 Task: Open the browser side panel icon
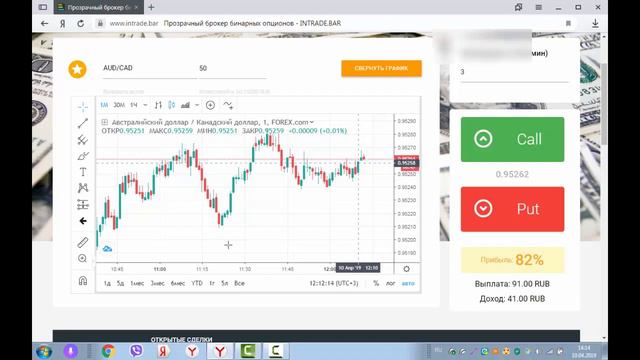click(x=43, y=7)
